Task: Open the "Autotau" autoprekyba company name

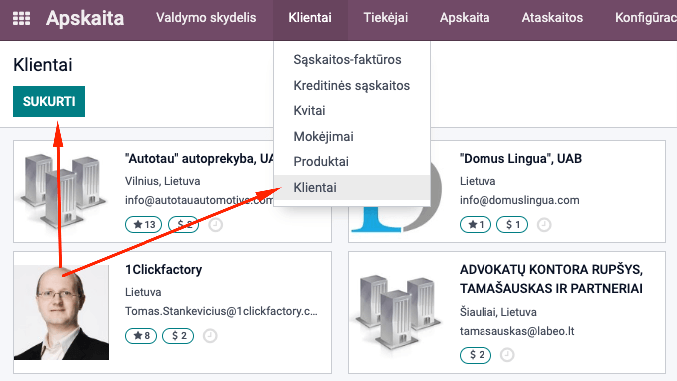Action: click(199, 159)
